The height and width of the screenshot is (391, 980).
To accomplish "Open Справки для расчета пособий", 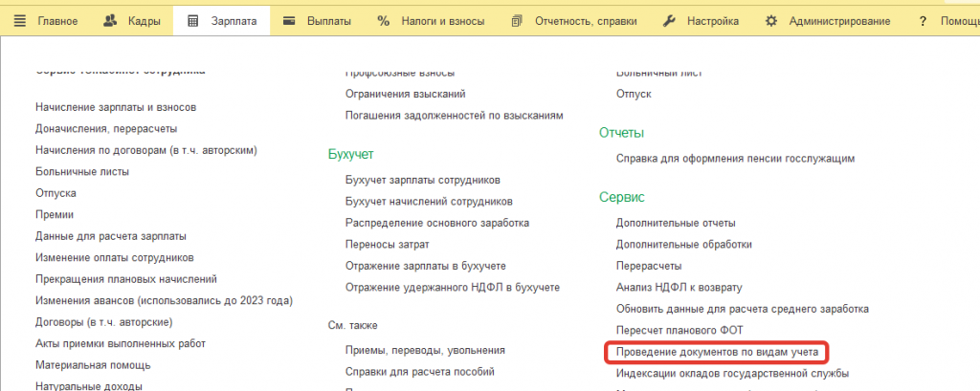I will click(x=420, y=372).
